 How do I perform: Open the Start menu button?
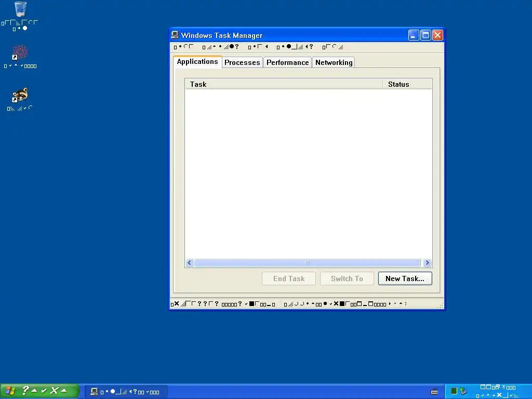point(39,391)
